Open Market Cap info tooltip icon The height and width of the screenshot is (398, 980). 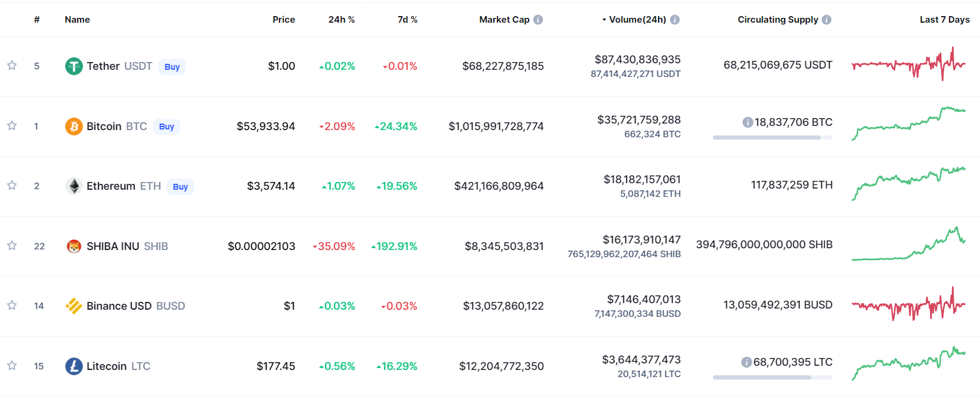coord(538,20)
